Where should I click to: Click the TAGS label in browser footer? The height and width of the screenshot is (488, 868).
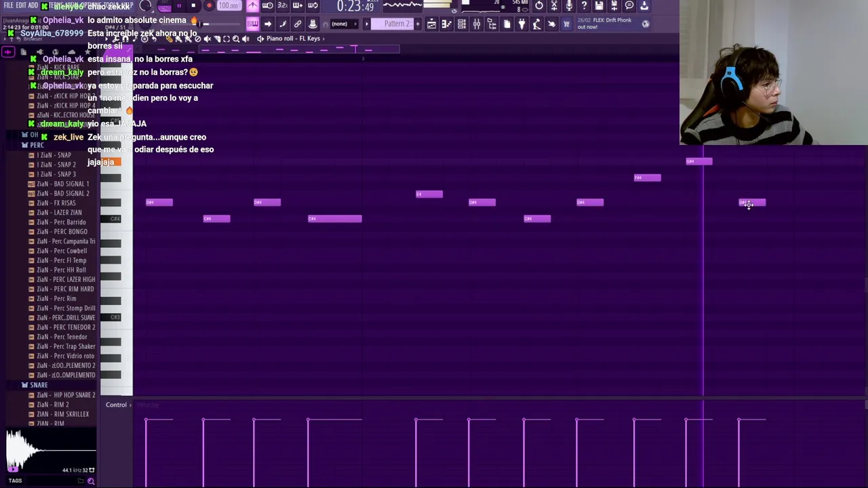(15, 481)
